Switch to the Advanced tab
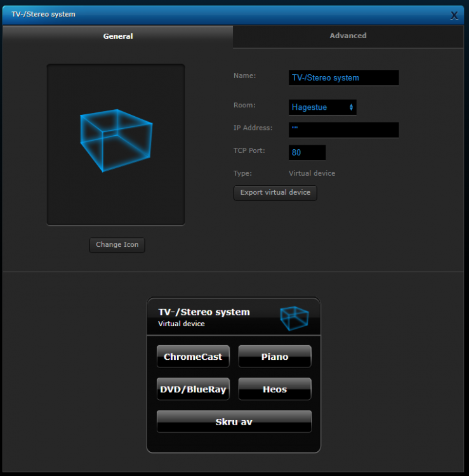 348,36
